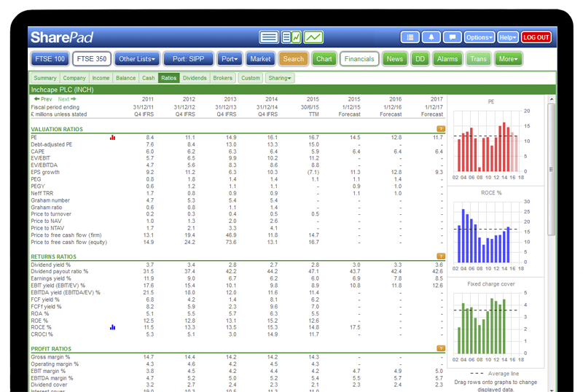Open the list view icon in header
This screenshot has width=583, height=392.
410,37
